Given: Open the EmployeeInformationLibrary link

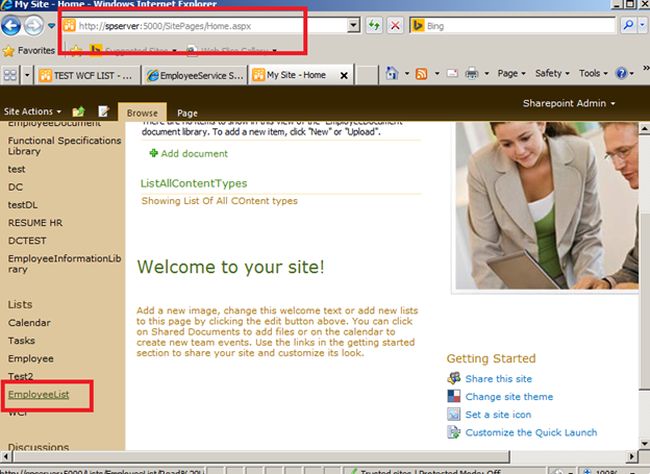Looking at the screenshot, I should click(x=64, y=264).
